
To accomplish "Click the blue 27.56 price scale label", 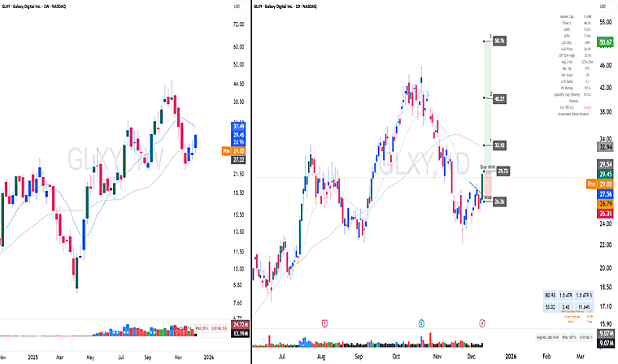I will point(605,194).
